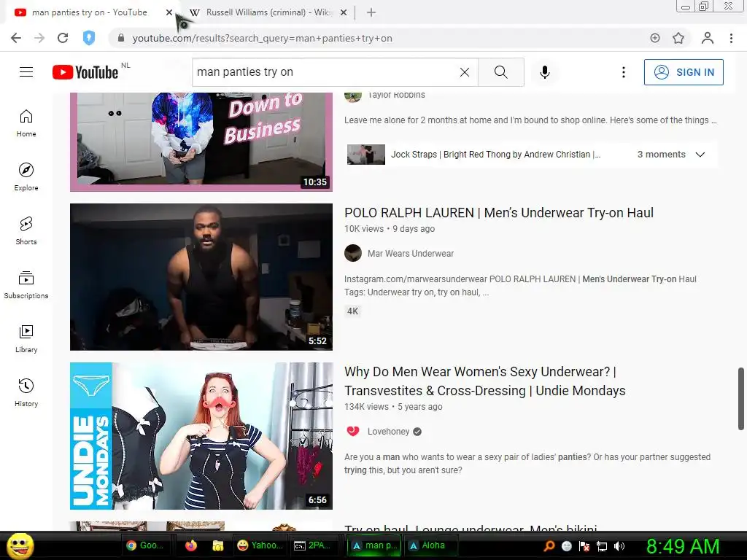Viewport: 747px width, 560px height.
Task: Expand the 3 moments chevron
Action: pyautogui.click(x=700, y=155)
